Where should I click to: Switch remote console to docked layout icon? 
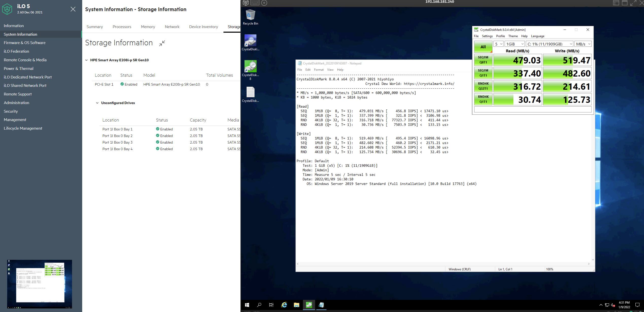click(616, 3)
